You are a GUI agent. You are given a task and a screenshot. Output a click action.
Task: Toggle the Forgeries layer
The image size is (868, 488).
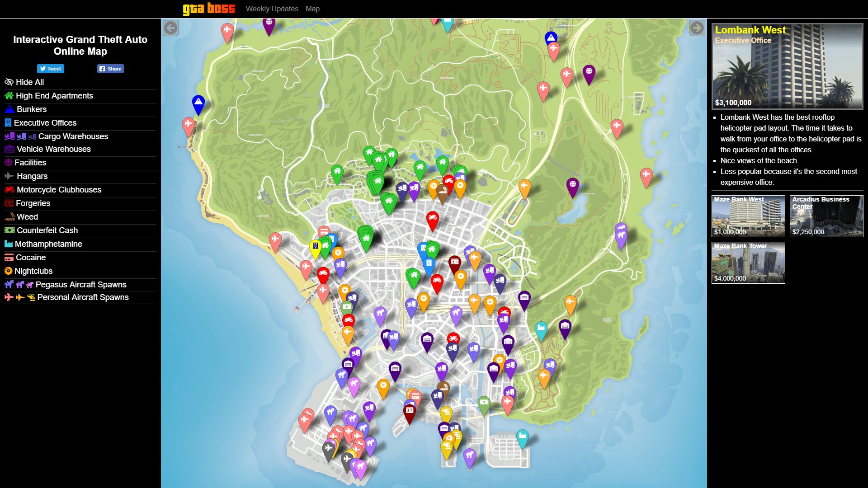pyautogui.click(x=28, y=203)
